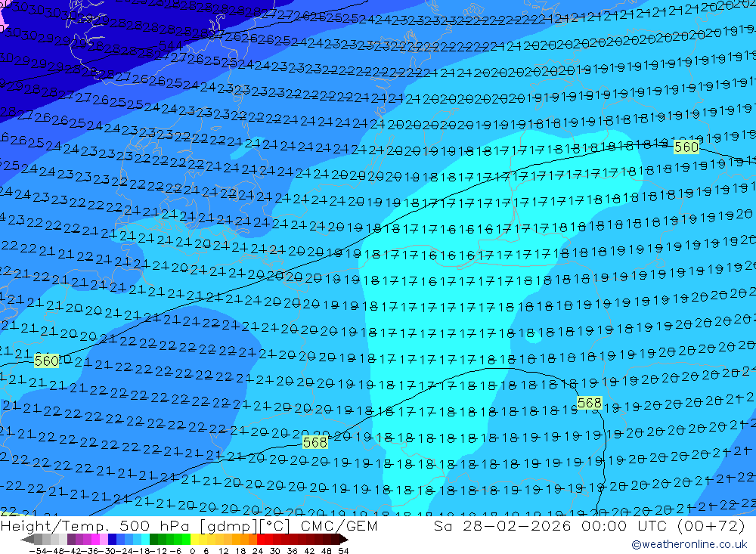
Task: Click the 'Height/Temp. 500 hPa' title text
Action: [96, 525]
